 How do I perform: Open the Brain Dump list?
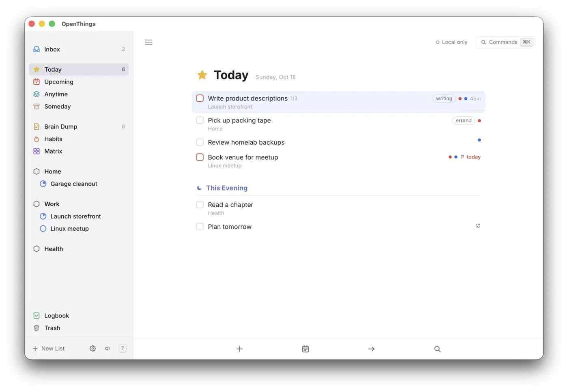79,126
